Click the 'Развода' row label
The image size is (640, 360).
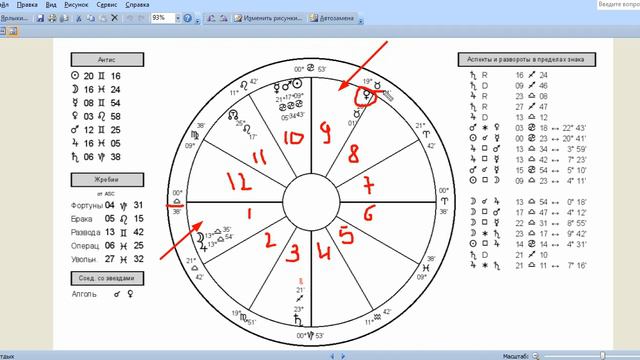[x=86, y=232]
